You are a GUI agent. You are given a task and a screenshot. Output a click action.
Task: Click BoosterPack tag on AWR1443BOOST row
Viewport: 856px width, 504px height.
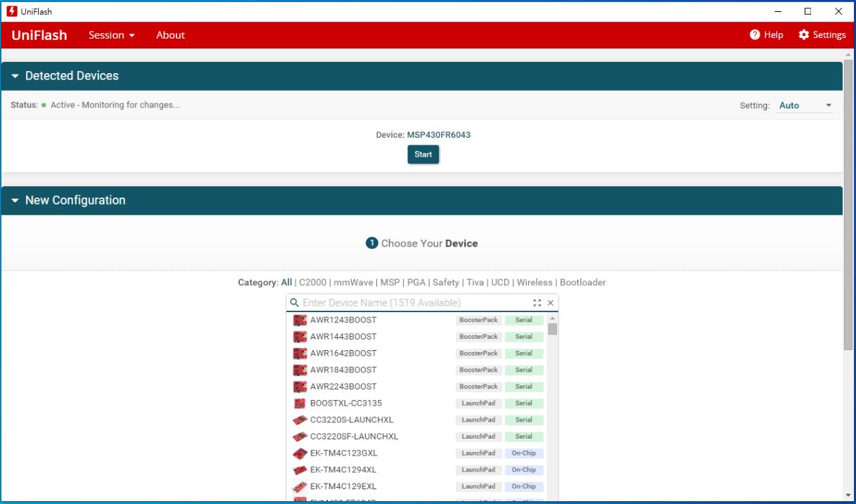[x=478, y=337]
